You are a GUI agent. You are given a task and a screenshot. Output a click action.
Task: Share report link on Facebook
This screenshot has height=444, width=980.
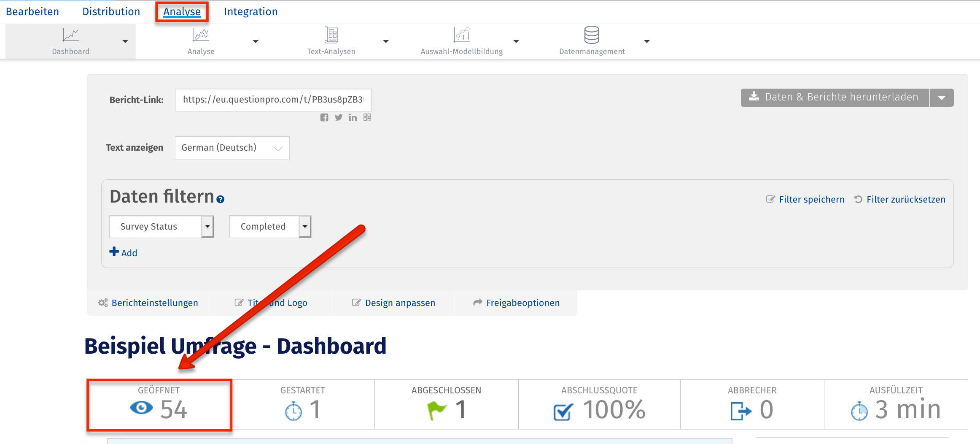tap(324, 117)
